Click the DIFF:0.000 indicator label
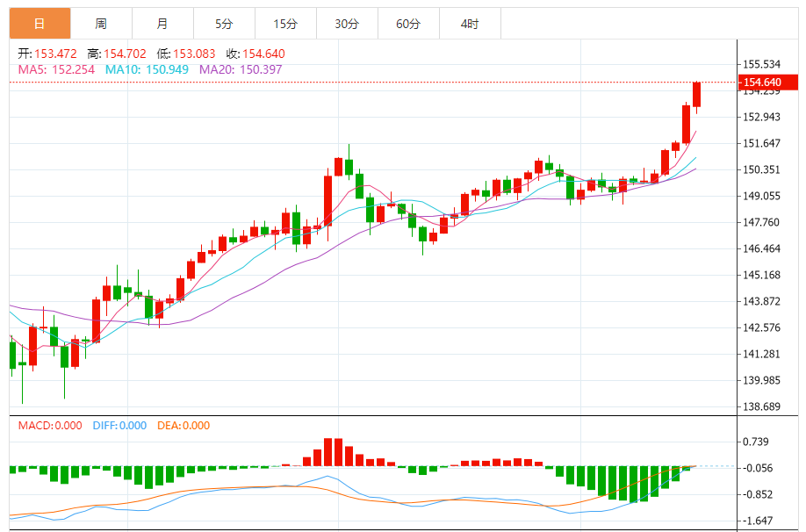Screen dimensions: 806x532 119,426
